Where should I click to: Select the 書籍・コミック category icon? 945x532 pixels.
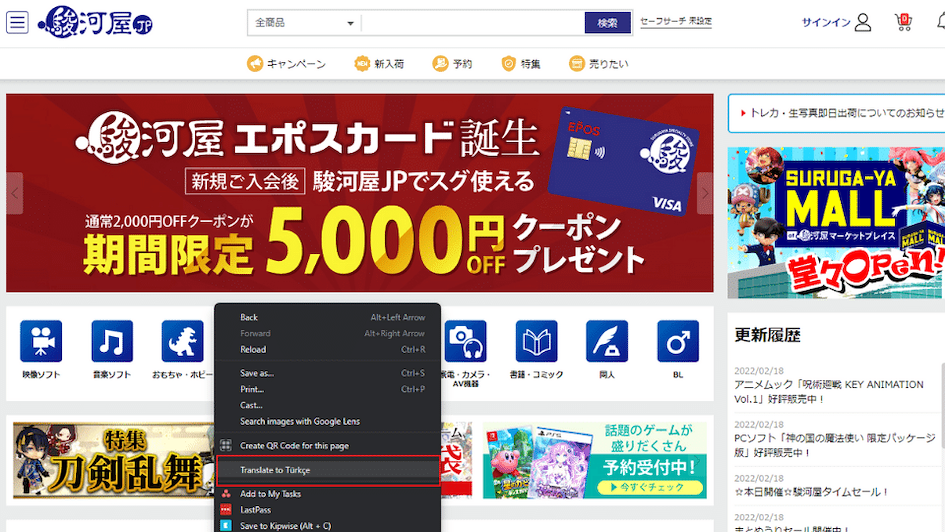536,342
